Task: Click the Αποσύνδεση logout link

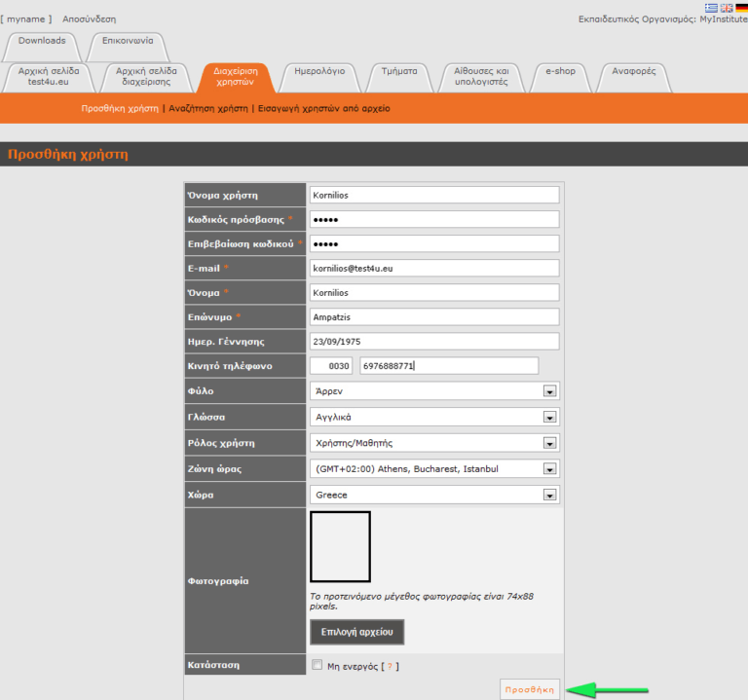Action: [x=89, y=18]
